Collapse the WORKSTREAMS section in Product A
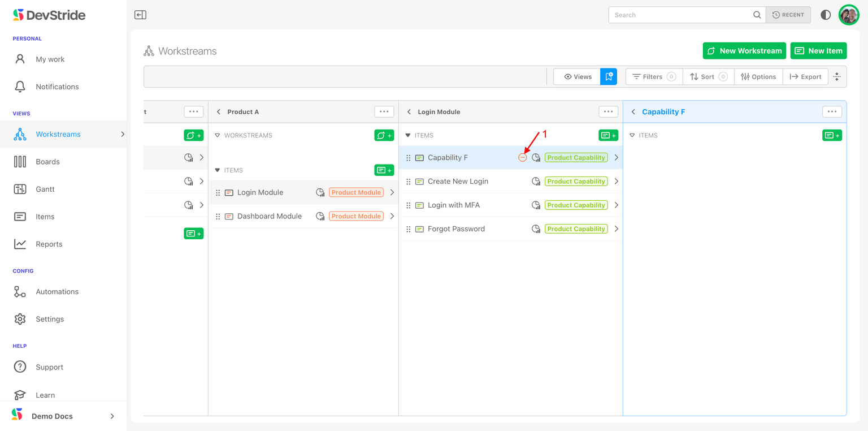The width and height of the screenshot is (868, 431). pyautogui.click(x=218, y=136)
